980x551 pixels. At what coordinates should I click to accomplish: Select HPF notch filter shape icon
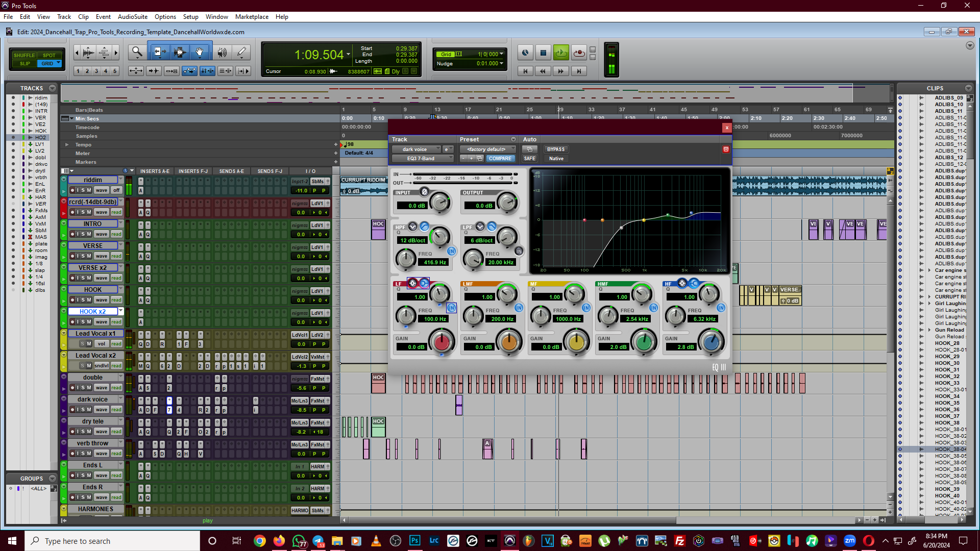click(412, 227)
